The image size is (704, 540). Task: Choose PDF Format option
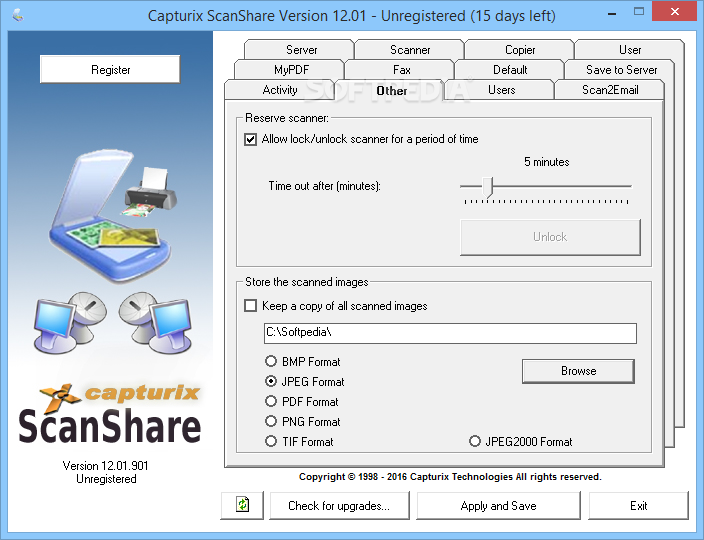(x=271, y=401)
